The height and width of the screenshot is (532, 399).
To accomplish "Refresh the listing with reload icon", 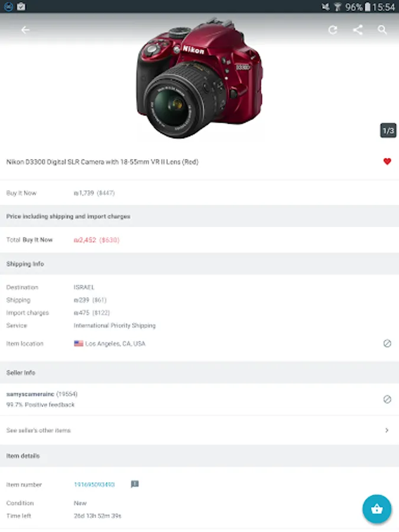I will click(x=333, y=30).
